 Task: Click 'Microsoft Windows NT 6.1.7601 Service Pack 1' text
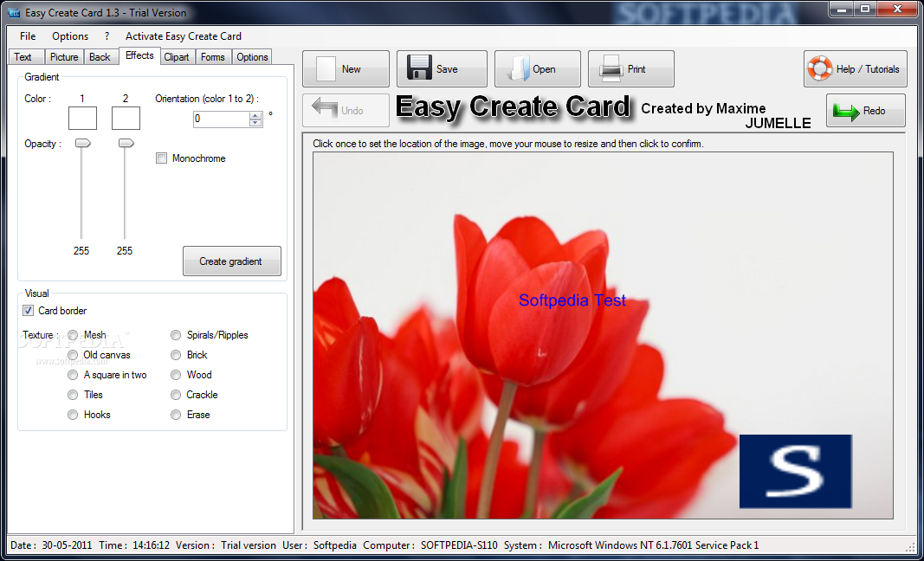(x=654, y=545)
